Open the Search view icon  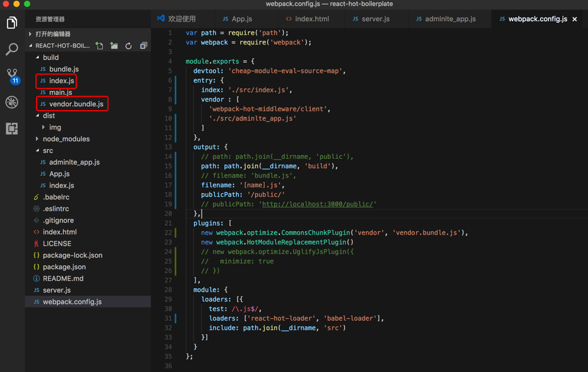[x=12, y=49]
